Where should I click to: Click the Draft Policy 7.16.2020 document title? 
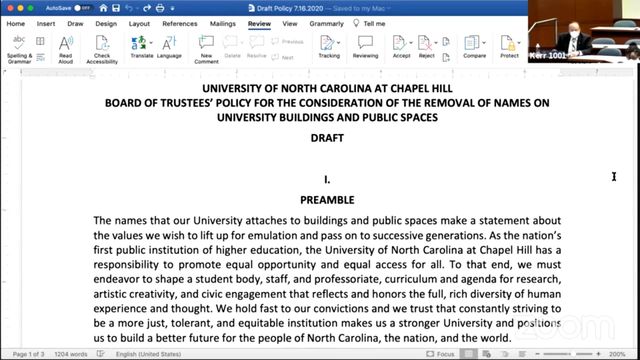pos(290,8)
